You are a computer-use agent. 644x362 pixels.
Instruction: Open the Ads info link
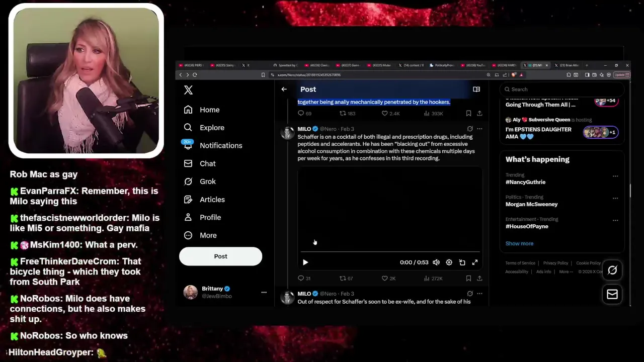click(x=543, y=271)
